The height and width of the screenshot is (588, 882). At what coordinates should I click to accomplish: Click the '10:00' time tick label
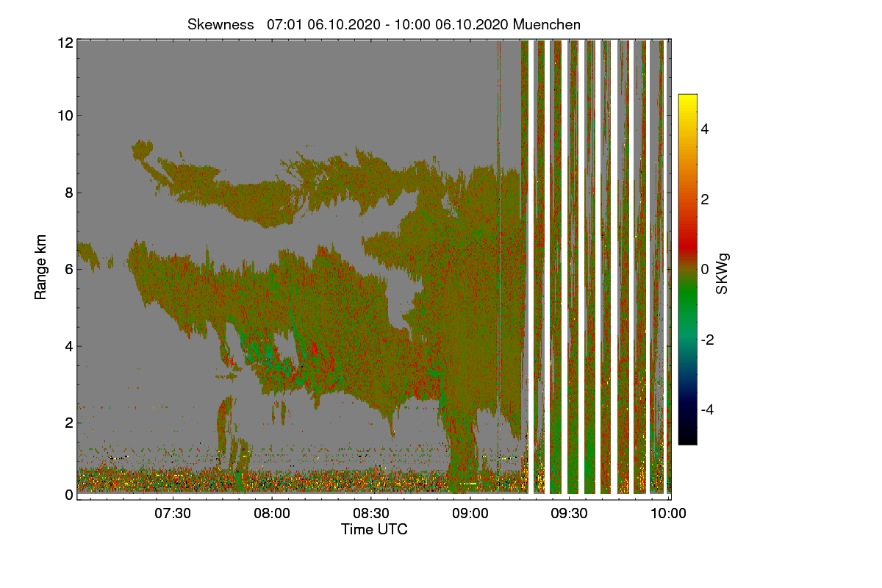(668, 513)
